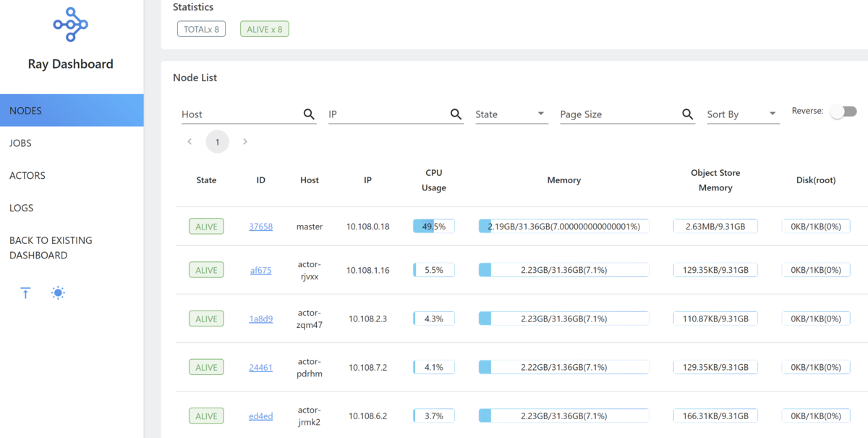Image resolution: width=868 pixels, height=438 pixels.
Task: Click IP address 10.108.1.16
Action: 367,270
